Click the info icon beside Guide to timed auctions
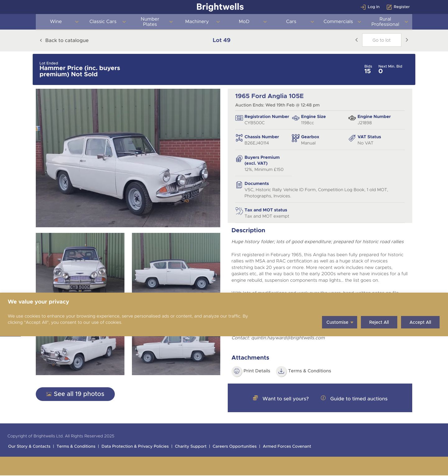The height and width of the screenshot is (476, 448). pos(323,398)
